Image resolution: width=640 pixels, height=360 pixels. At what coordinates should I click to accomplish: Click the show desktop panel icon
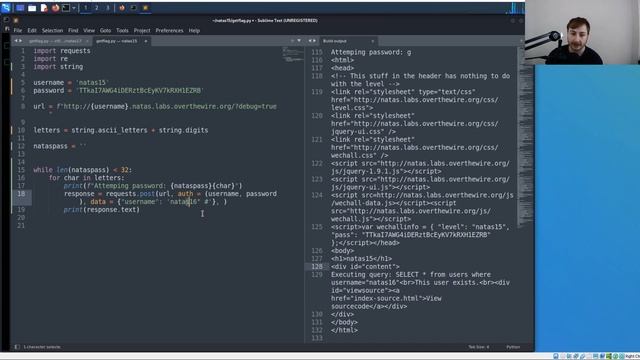pyautogui.click(x=20, y=8)
